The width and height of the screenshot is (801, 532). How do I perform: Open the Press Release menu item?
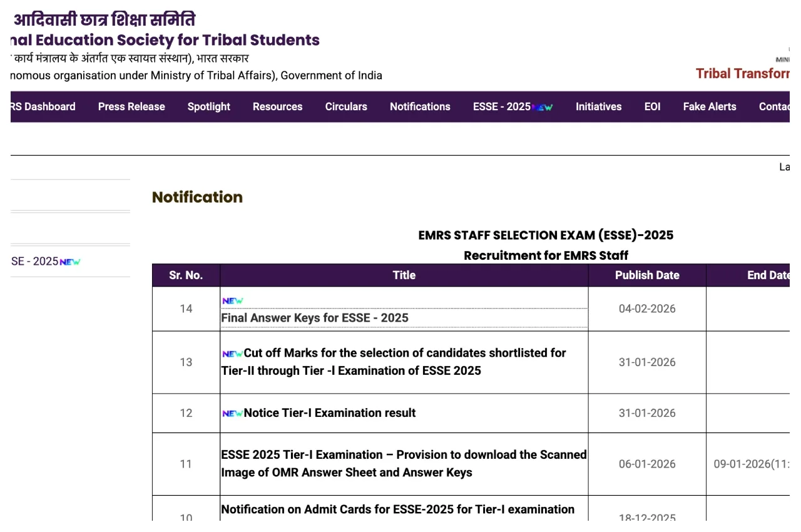tap(131, 106)
